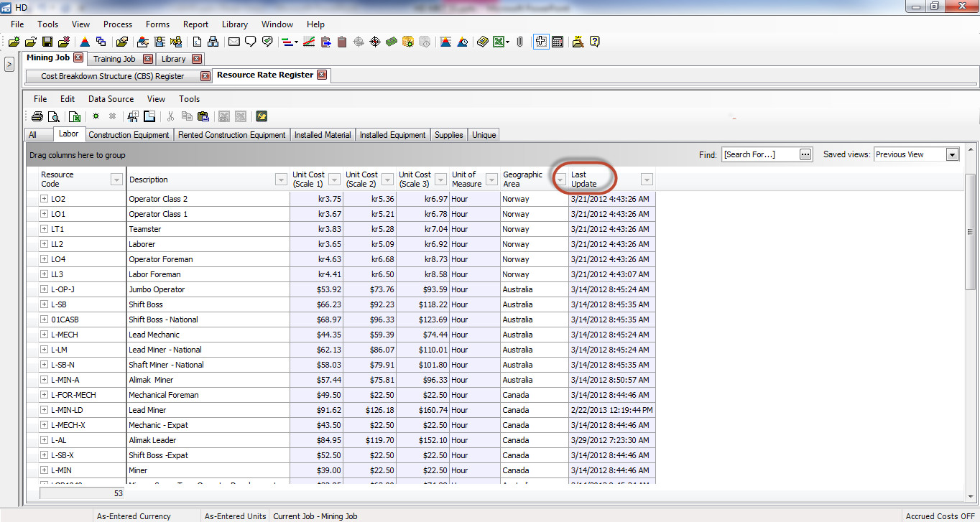Click the Paste clipboard icon
The width and height of the screenshot is (980, 522).
click(203, 116)
